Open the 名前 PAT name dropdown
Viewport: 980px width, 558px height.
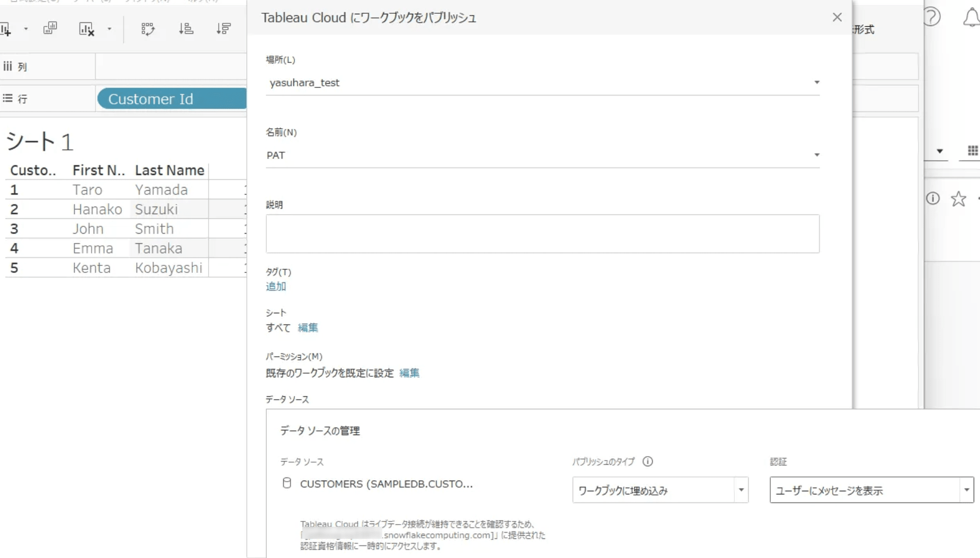[x=543, y=155]
